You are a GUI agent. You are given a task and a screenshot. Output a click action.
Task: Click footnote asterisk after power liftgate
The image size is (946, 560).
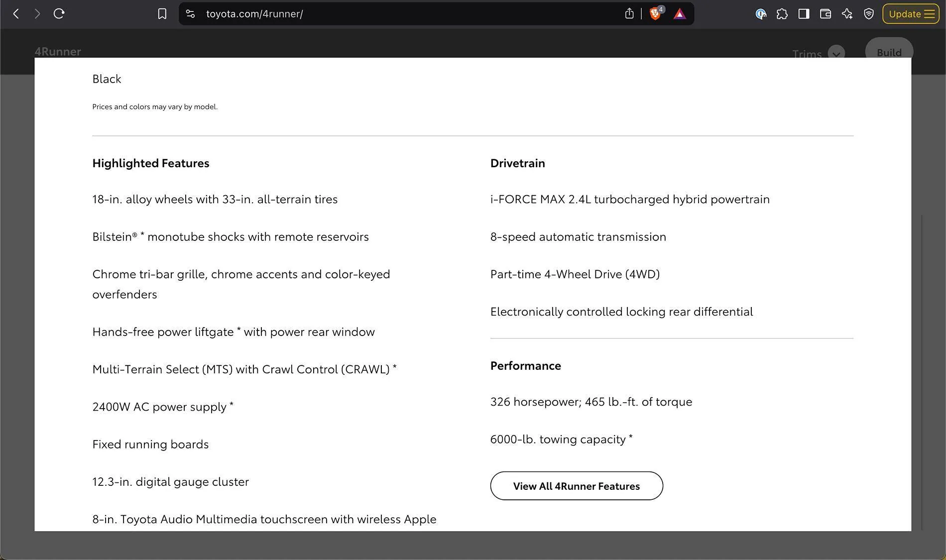pyautogui.click(x=239, y=329)
